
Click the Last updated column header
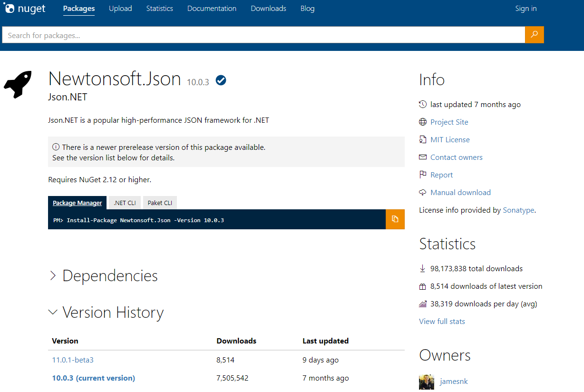326,341
